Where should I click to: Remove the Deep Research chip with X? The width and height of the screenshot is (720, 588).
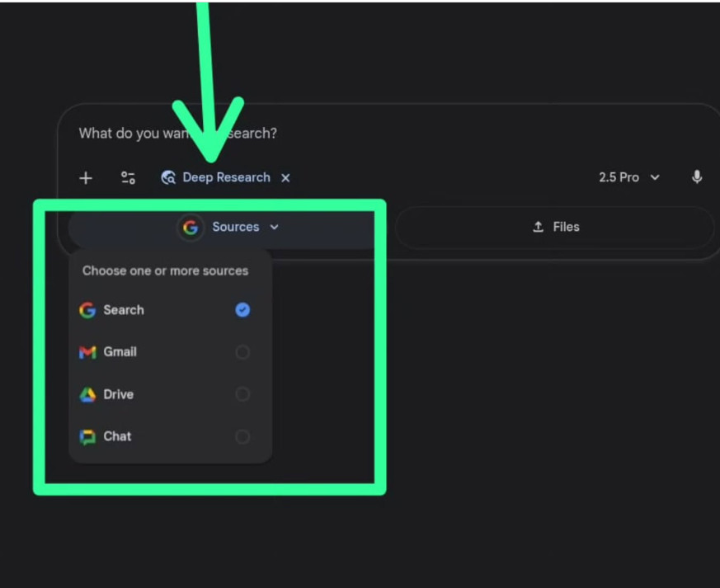(285, 178)
